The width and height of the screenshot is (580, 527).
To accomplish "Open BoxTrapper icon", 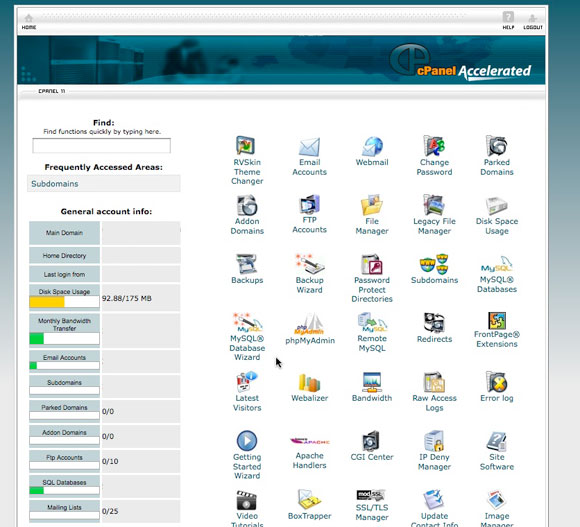I will 309,500.
